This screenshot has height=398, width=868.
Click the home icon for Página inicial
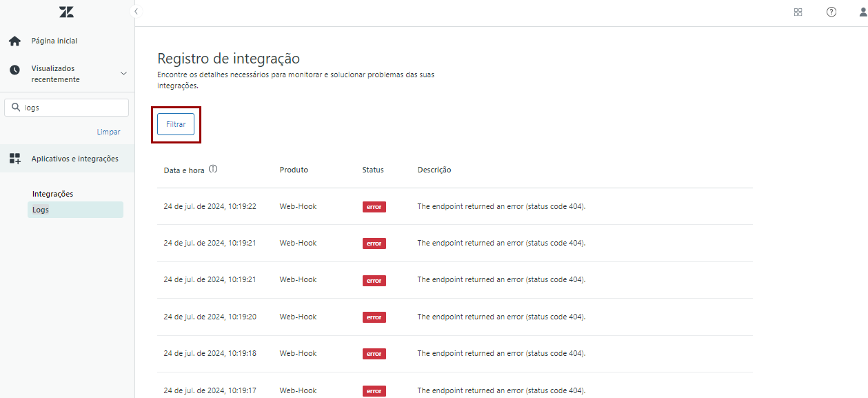(x=14, y=41)
